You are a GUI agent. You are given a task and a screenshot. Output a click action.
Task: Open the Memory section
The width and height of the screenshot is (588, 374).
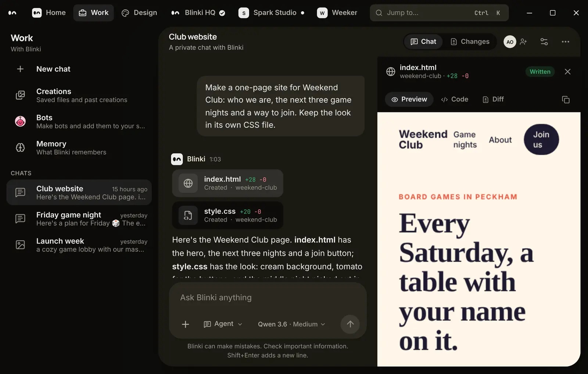(x=79, y=148)
